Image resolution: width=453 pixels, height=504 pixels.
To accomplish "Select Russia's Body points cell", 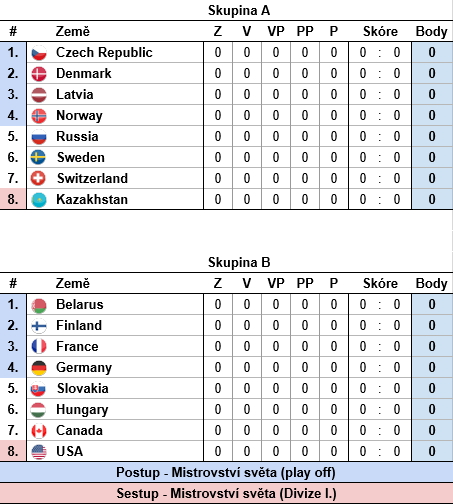I will [432, 136].
